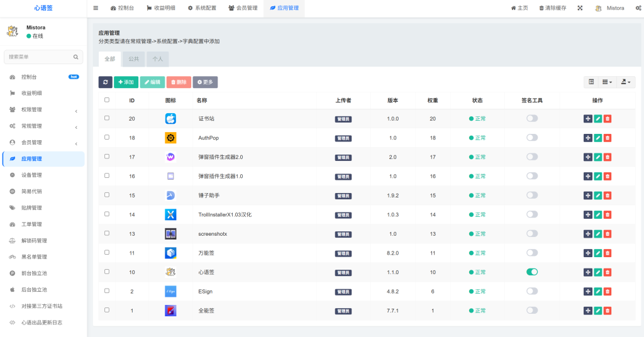Click the edit icon for 全能签 row

(x=597, y=311)
